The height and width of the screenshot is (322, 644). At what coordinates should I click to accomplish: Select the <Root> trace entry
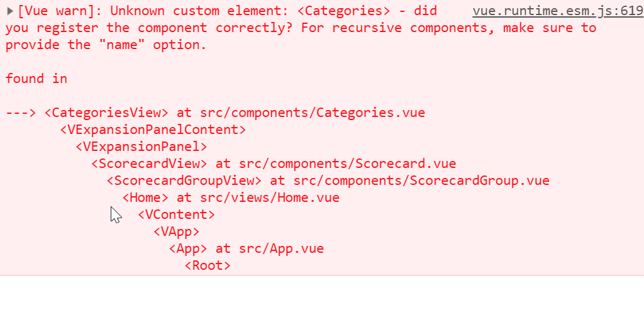[x=208, y=266]
